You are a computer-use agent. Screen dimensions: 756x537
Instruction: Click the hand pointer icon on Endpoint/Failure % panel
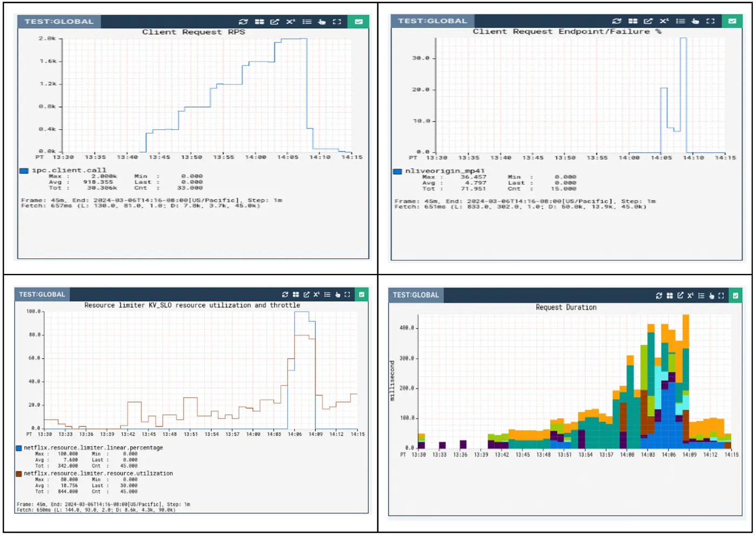696,21
